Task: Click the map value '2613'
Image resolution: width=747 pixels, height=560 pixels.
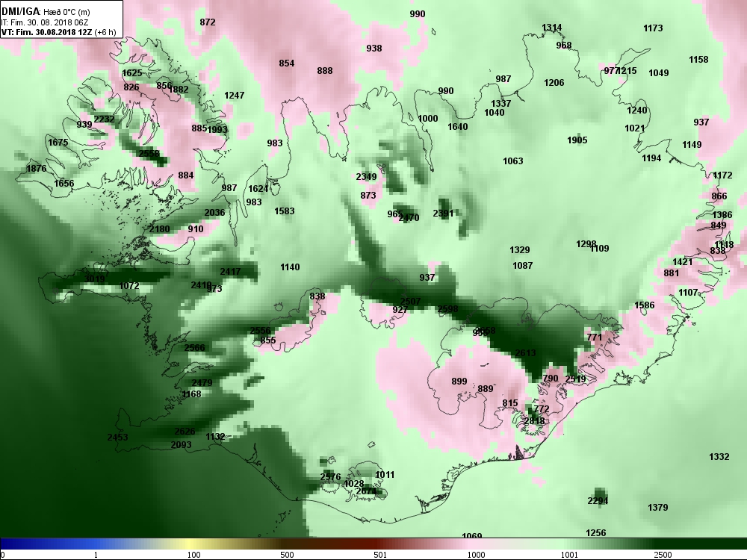Action: pyautogui.click(x=525, y=353)
